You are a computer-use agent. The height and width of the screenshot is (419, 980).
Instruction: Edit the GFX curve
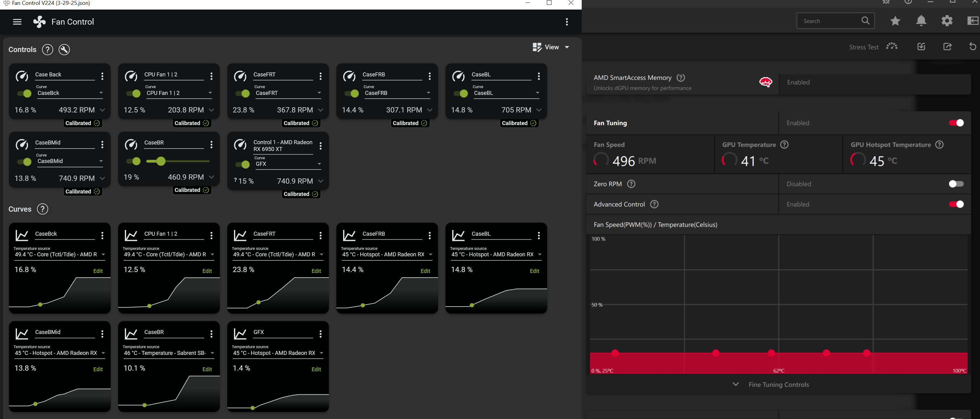[316, 369]
